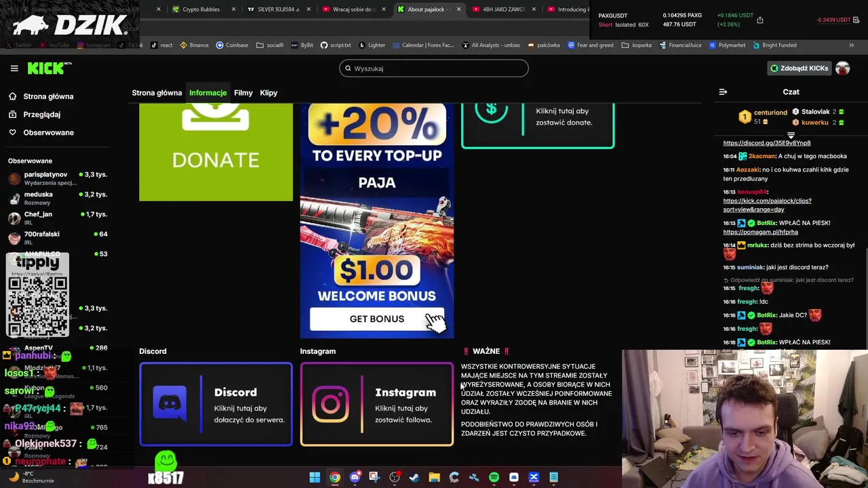Open the ByBit bookmark

coord(302,45)
